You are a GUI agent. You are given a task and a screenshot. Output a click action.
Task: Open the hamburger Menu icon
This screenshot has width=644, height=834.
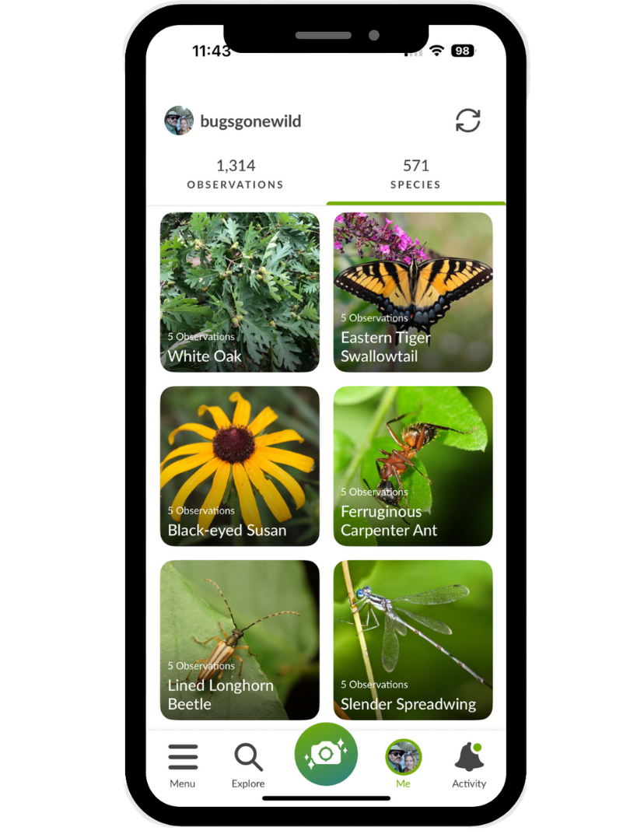[183, 758]
